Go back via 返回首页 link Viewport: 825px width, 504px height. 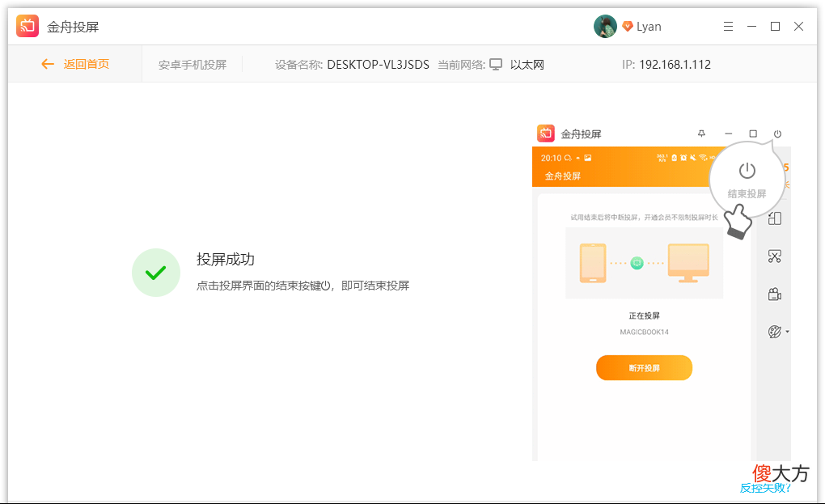tap(87, 64)
